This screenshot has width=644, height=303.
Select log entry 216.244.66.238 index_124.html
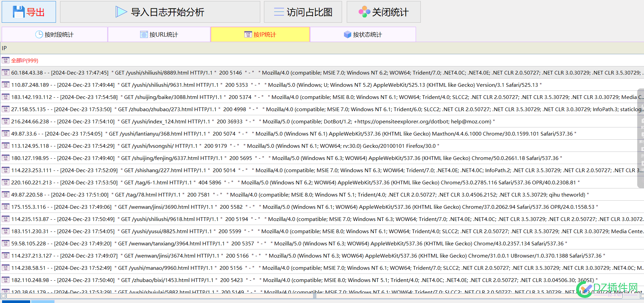click(322, 121)
